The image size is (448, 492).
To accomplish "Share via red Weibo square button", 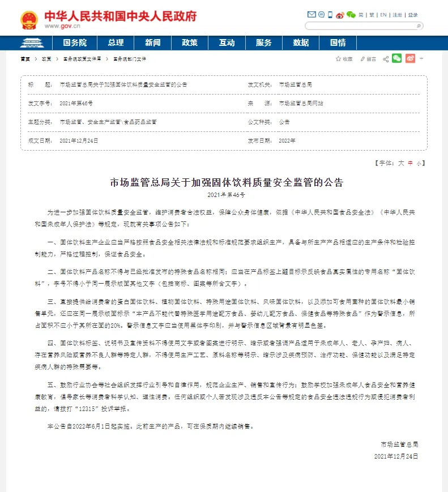I will click(x=410, y=58).
